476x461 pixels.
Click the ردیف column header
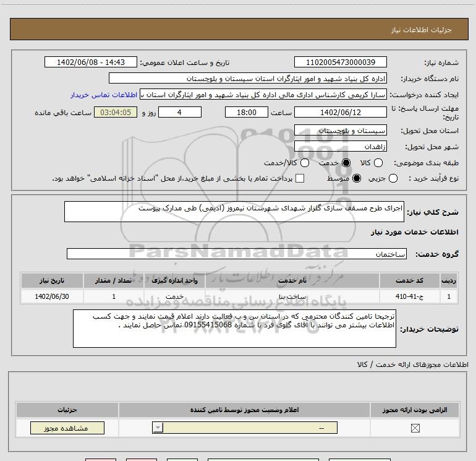(449, 280)
